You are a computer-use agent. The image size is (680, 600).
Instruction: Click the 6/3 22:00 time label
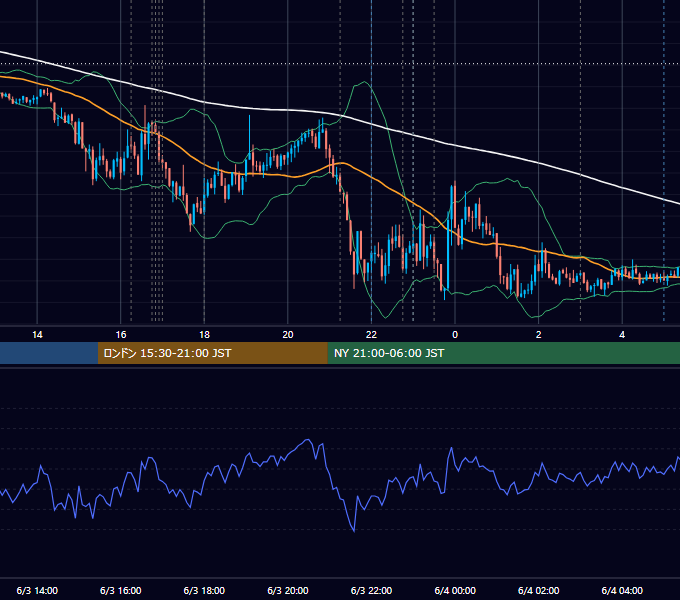[371, 590]
